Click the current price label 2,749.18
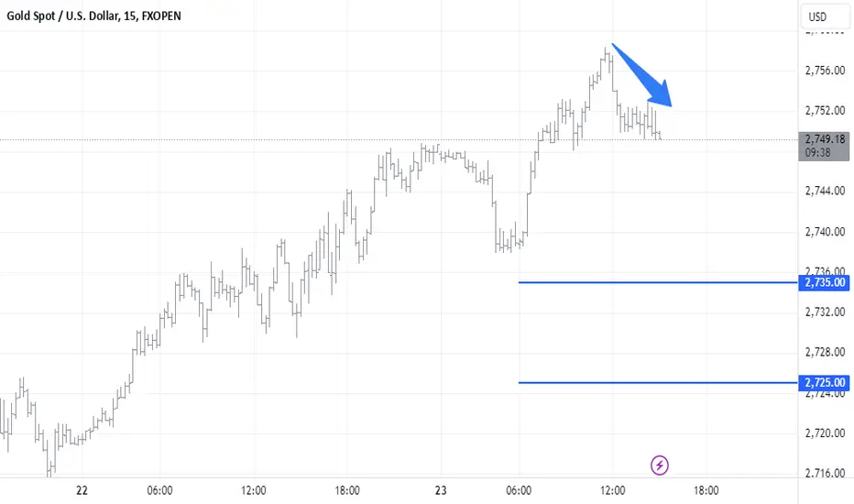 (825, 139)
